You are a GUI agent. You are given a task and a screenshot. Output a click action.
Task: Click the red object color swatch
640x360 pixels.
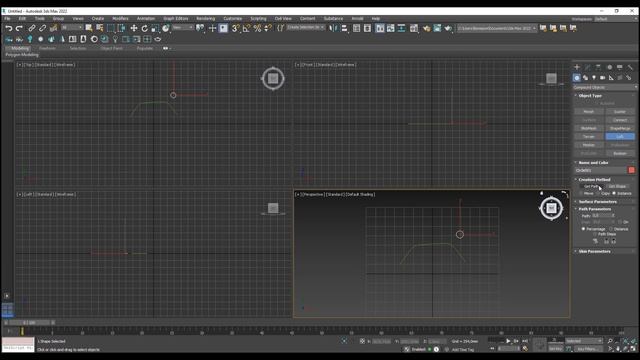pos(631,170)
